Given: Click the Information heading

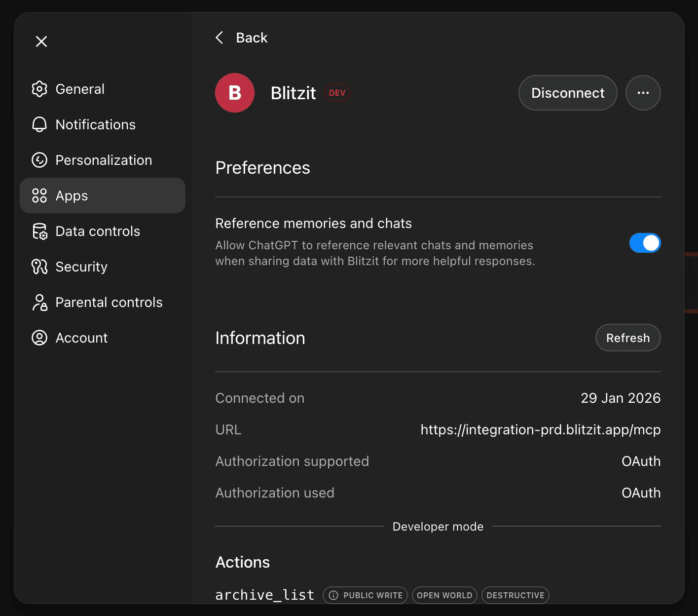Looking at the screenshot, I should click(x=260, y=338).
